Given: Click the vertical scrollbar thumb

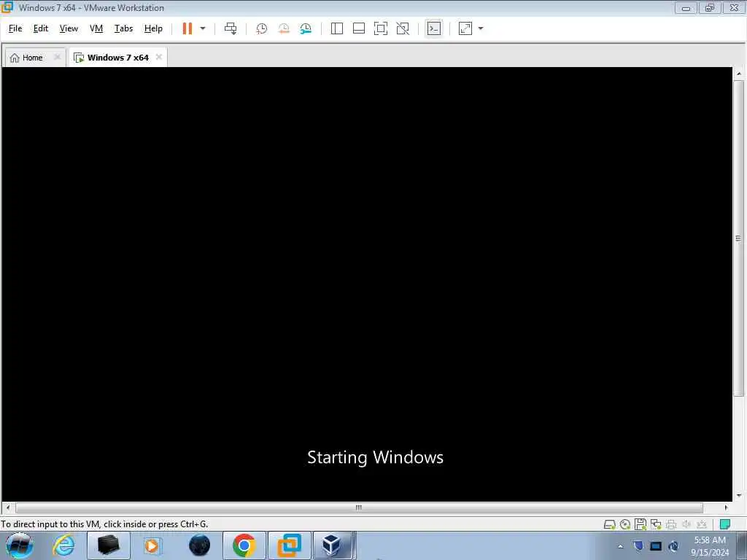Looking at the screenshot, I should point(738,238).
